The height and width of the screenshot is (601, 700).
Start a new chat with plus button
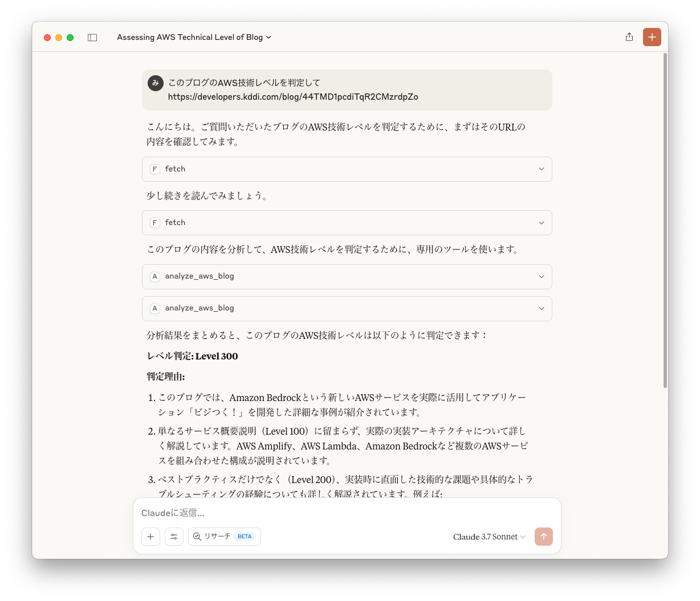(652, 37)
